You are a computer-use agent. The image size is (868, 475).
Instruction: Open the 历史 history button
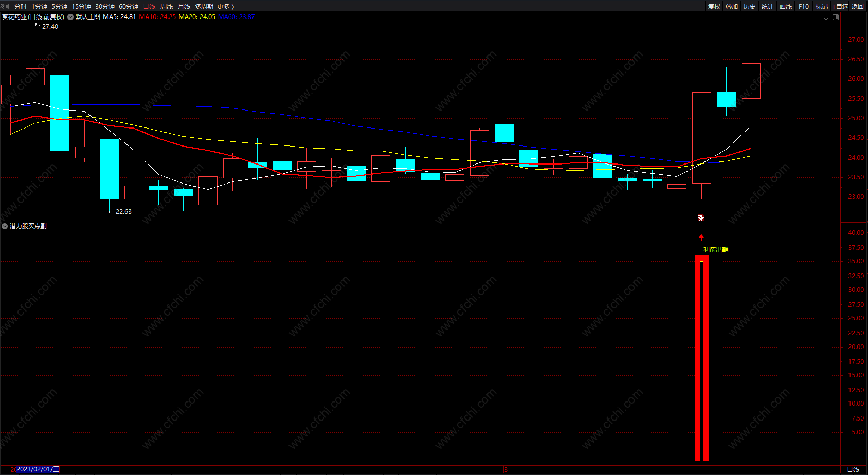pyautogui.click(x=750, y=7)
